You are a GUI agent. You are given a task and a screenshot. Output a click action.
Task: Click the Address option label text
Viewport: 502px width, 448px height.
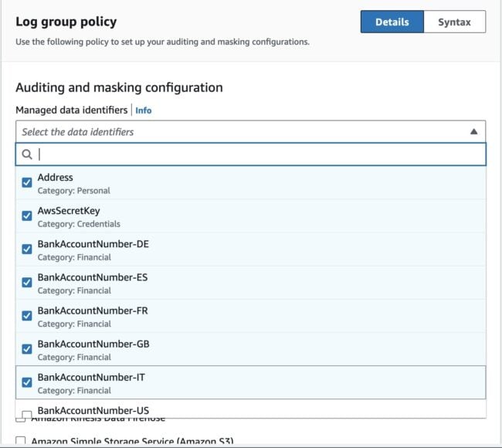tap(56, 178)
